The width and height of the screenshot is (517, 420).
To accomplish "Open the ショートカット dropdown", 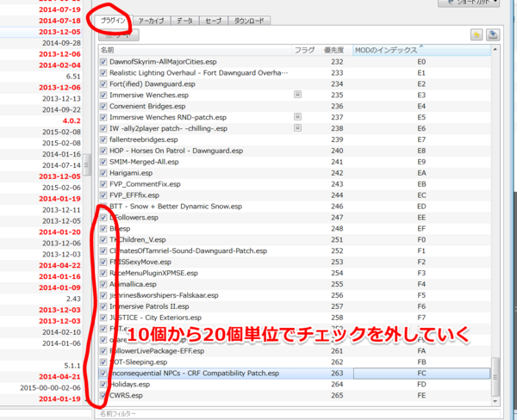I will point(469,3).
